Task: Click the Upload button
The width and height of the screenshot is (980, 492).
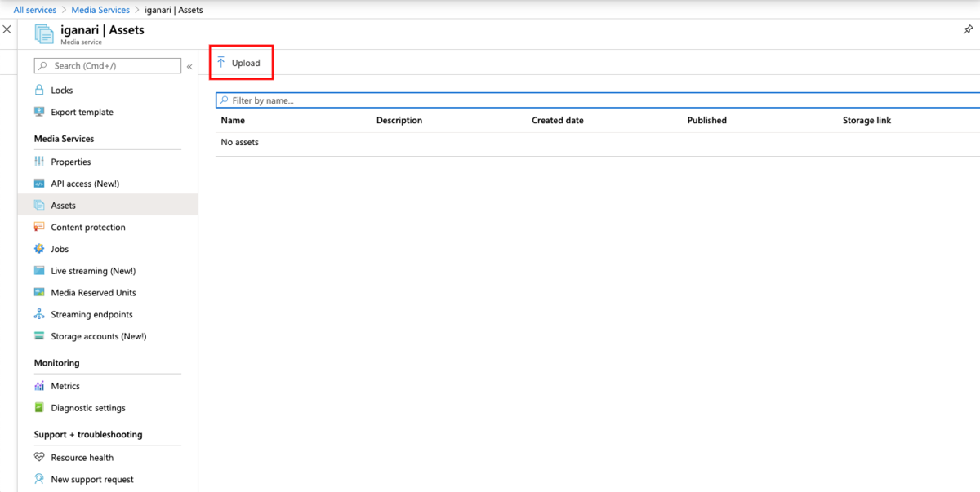Action: [x=239, y=63]
